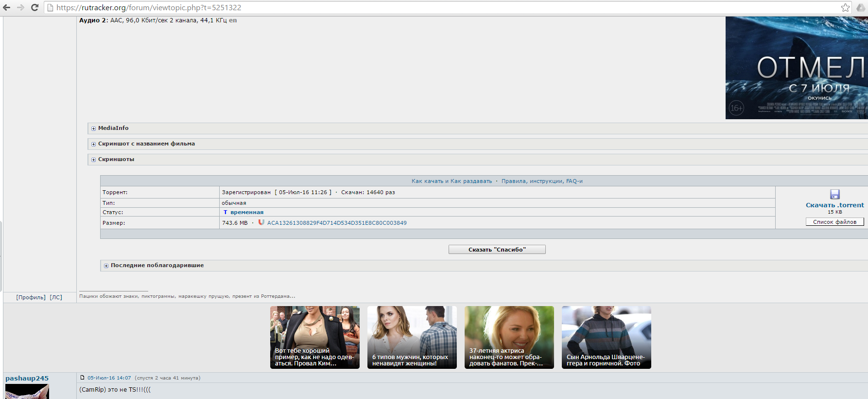Click the browser back arrow

[7, 7]
